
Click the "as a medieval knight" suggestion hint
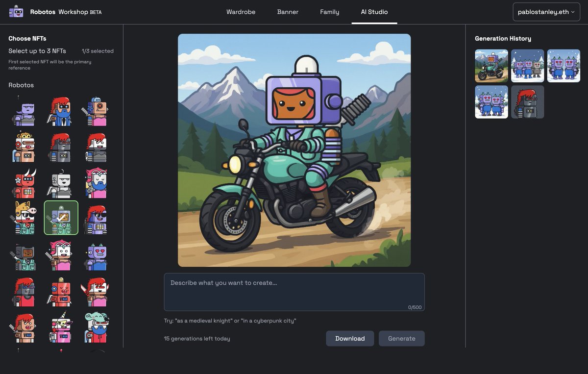tap(203, 321)
